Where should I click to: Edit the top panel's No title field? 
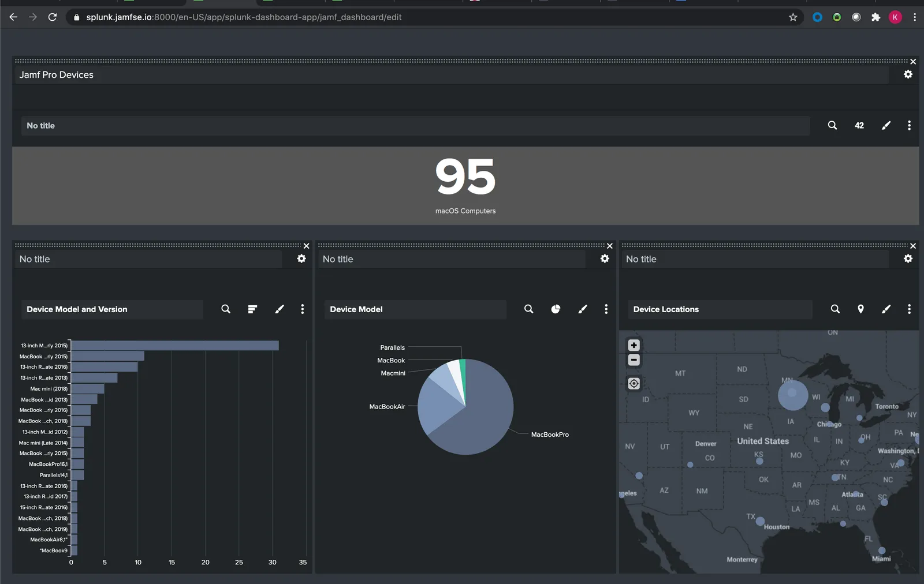point(415,126)
